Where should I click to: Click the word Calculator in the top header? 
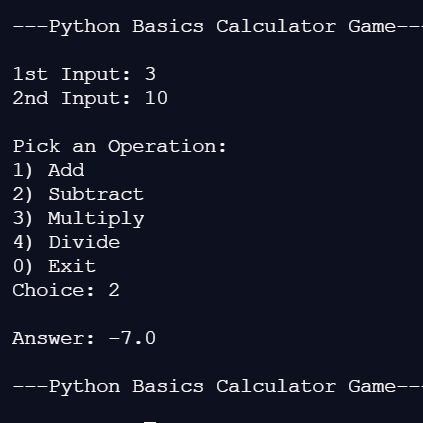[x=276, y=26]
